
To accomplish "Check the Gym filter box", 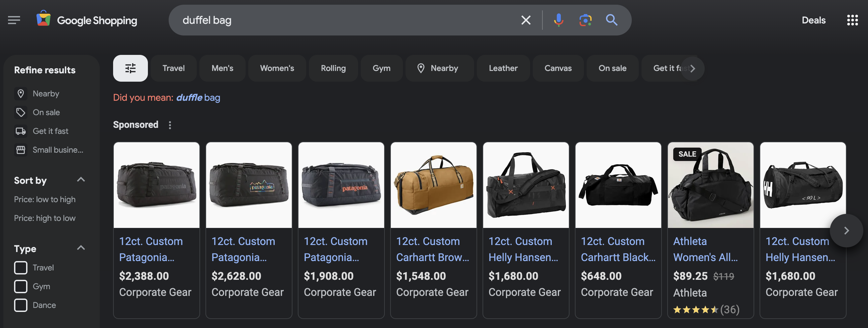I will point(20,286).
